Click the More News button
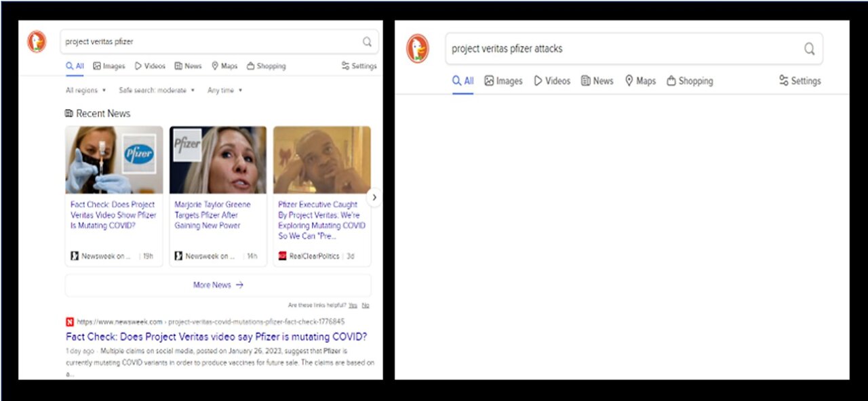Image resolution: width=868 pixels, height=401 pixels. [x=218, y=285]
